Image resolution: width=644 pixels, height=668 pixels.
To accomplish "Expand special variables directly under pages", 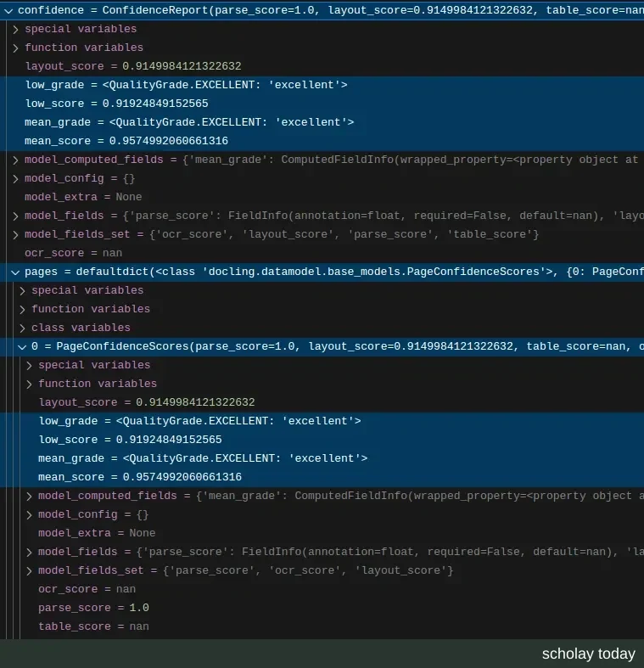I will [22, 291].
